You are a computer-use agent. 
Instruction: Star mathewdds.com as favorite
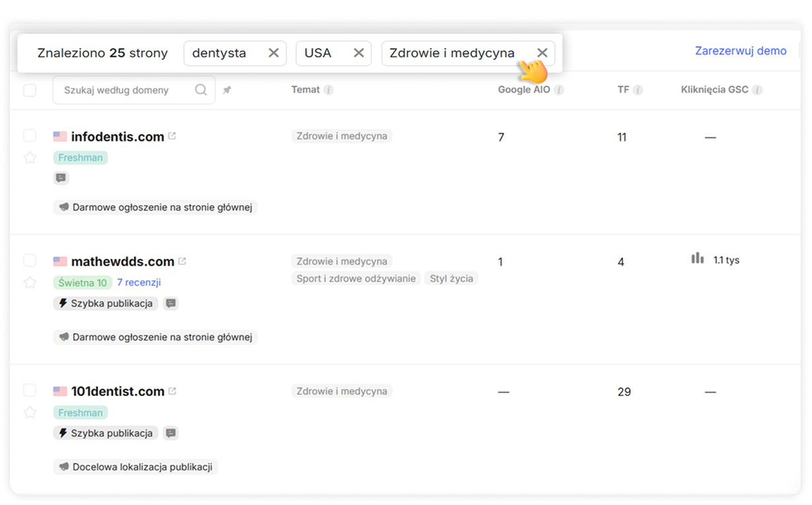pos(30,283)
